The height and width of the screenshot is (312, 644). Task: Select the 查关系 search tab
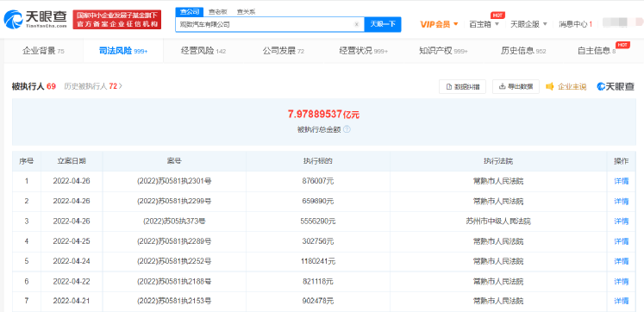246,12
